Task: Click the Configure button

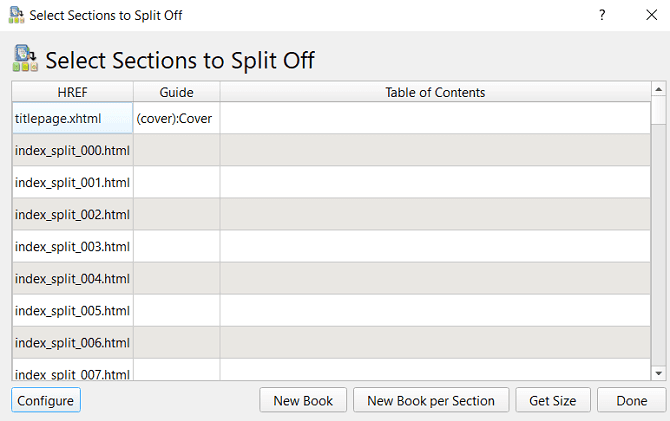Action: click(x=46, y=400)
